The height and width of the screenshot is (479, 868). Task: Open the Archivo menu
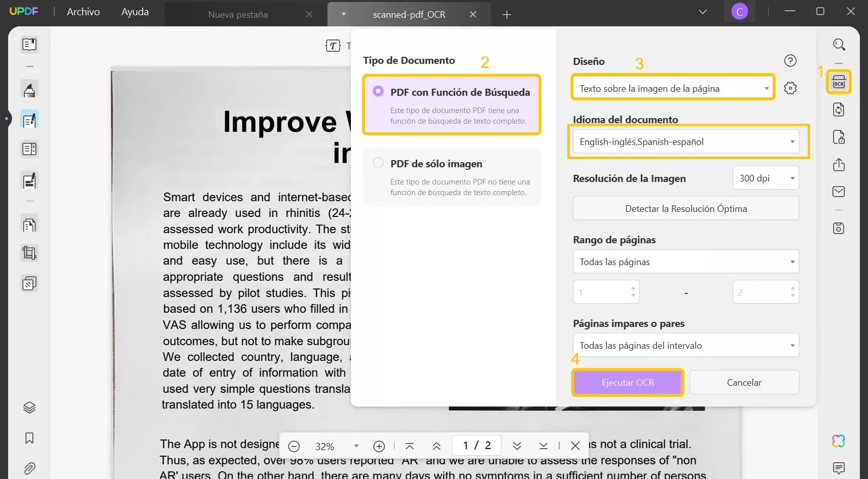click(83, 12)
